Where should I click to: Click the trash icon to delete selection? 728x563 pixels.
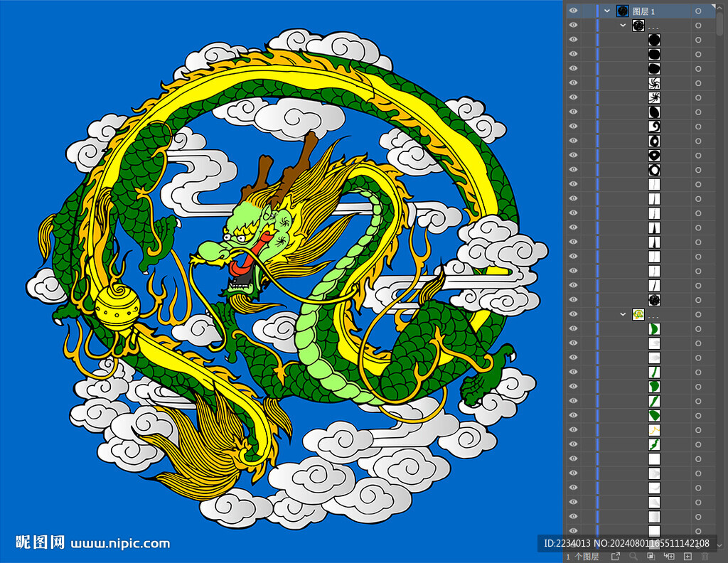pos(705,557)
